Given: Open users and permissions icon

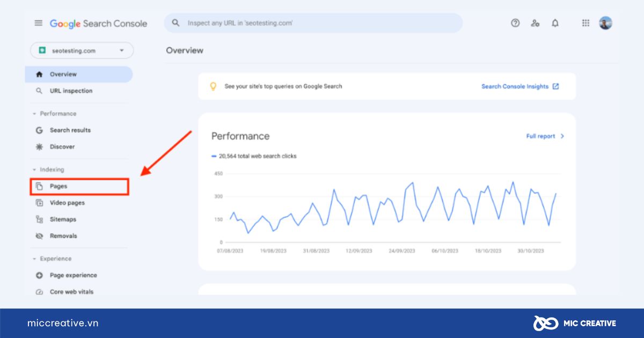Looking at the screenshot, I should (535, 23).
